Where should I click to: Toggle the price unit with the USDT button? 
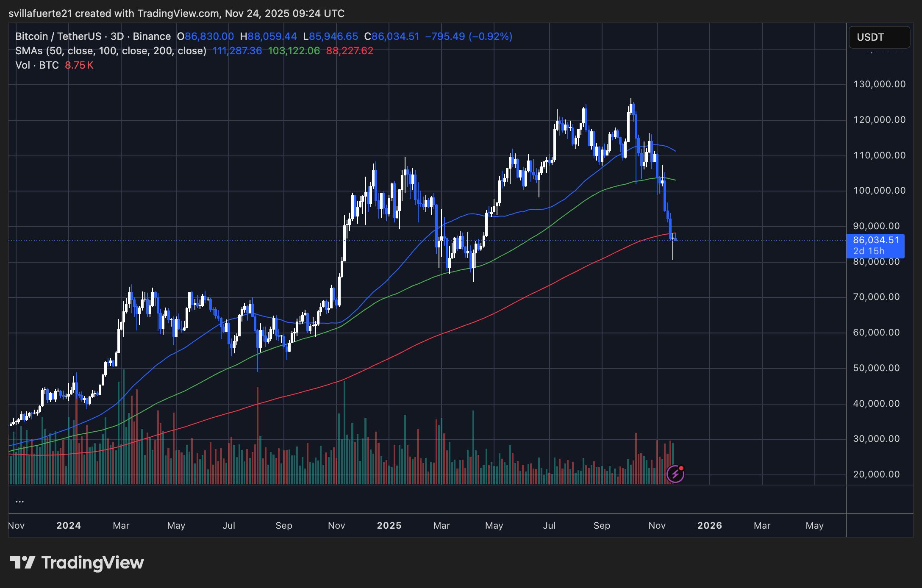tap(879, 37)
